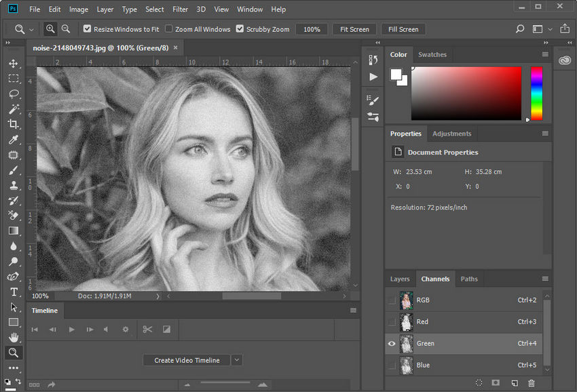Click Create Video Timeline button
Viewport: 577px width, 392px height.
[187, 360]
